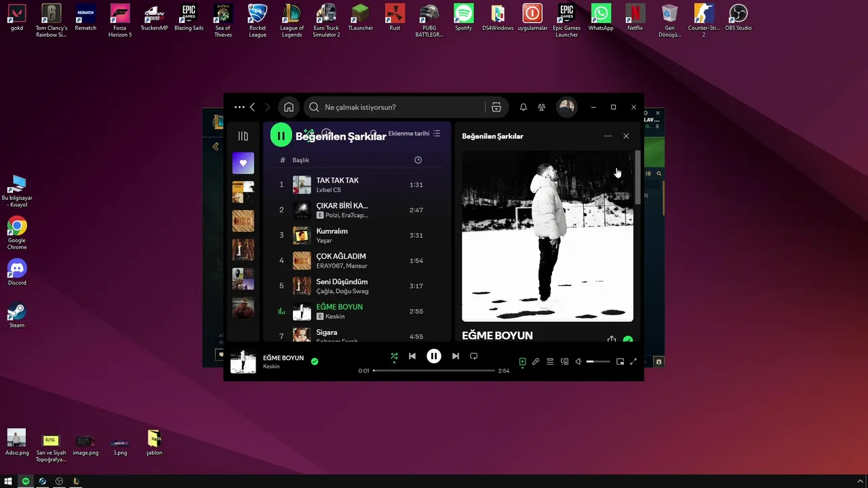
Task: Pause via the large green playlist button
Action: click(281, 136)
